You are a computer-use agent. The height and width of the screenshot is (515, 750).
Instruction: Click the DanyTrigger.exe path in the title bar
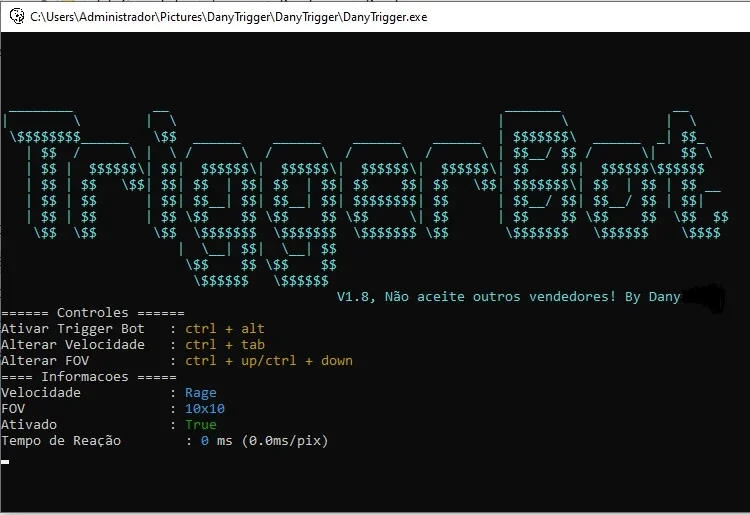pyautogui.click(x=228, y=17)
